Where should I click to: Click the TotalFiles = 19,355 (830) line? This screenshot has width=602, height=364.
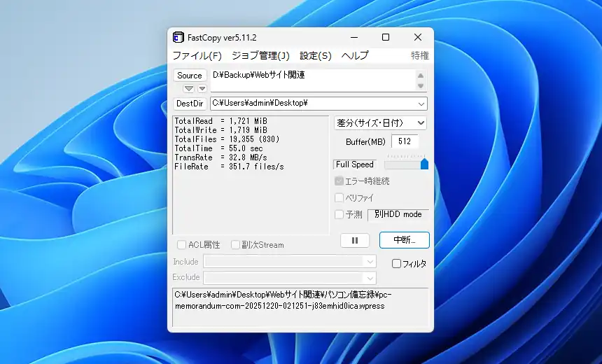tap(227, 139)
